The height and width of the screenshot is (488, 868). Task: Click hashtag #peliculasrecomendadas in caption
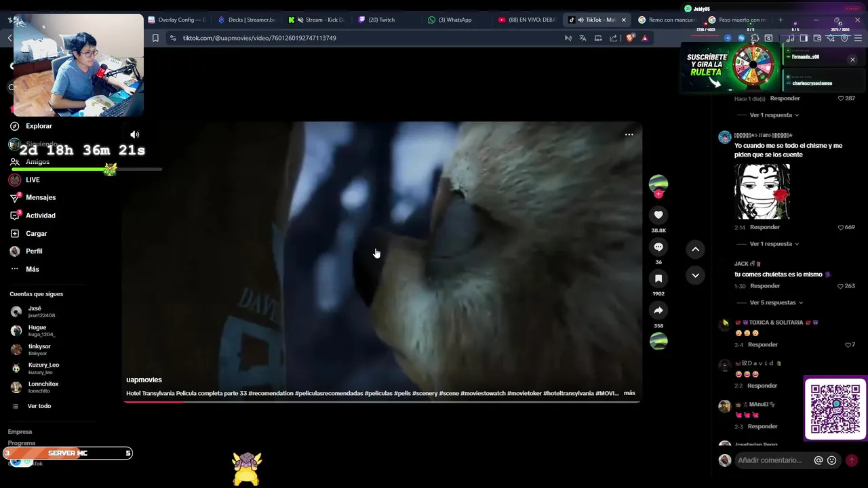click(329, 393)
